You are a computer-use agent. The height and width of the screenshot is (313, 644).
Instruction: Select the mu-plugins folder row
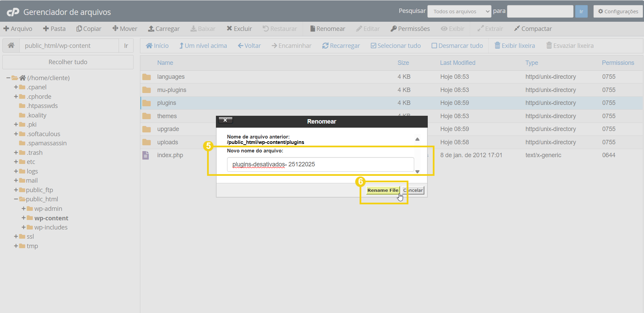(x=391, y=90)
